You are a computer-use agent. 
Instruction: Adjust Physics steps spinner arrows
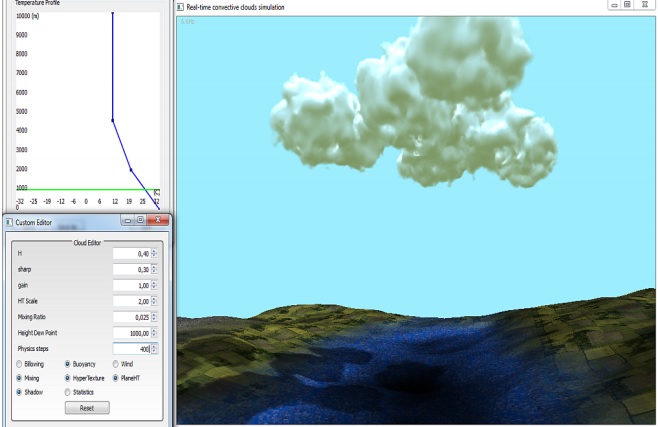[154, 349]
